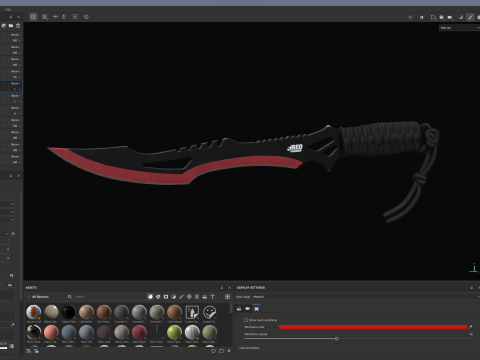This screenshot has width=480, height=360.
Task: Enable Show mesh wireframe checkbox
Action: point(246,320)
